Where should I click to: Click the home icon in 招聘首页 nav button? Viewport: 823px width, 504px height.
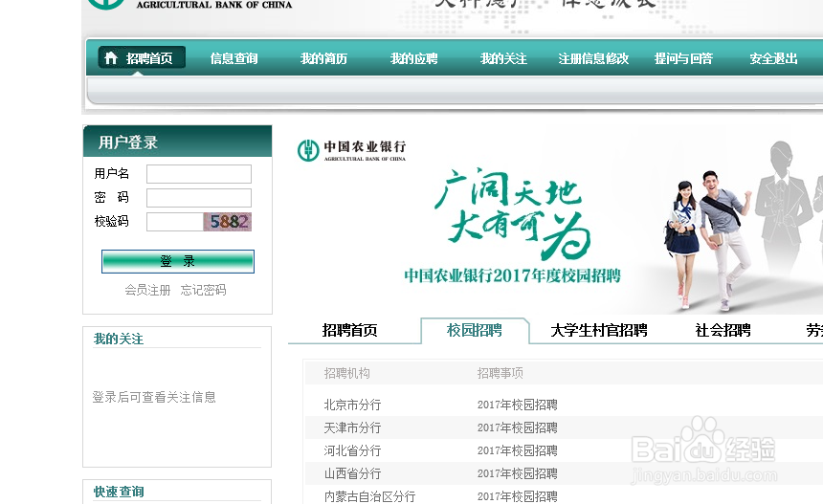pyautogui.click(x=111, y=57)
